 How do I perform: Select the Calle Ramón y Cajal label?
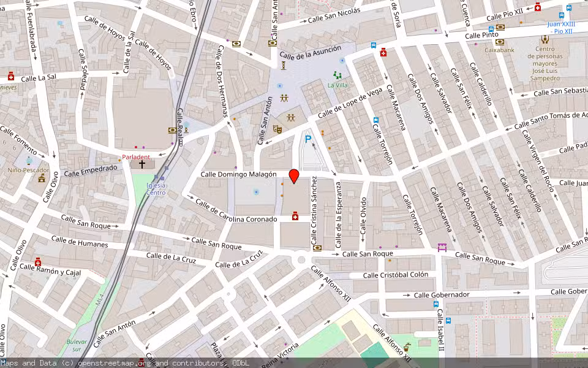(50, 269)
